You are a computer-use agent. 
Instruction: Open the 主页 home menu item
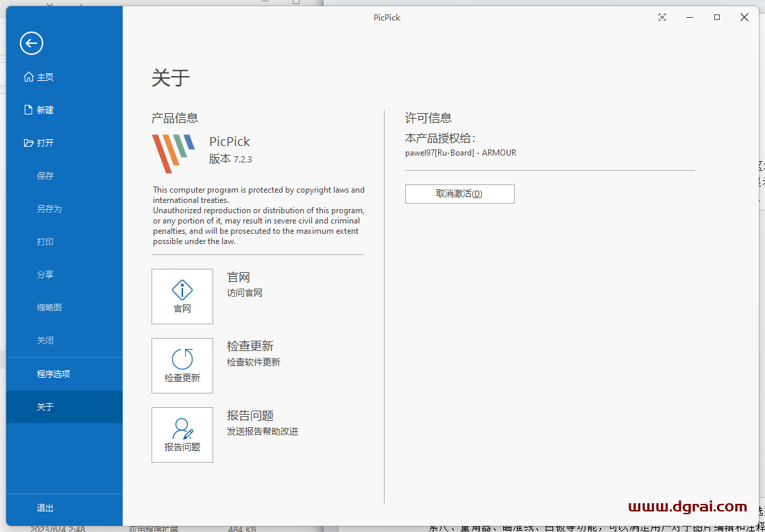pos(64,77)
